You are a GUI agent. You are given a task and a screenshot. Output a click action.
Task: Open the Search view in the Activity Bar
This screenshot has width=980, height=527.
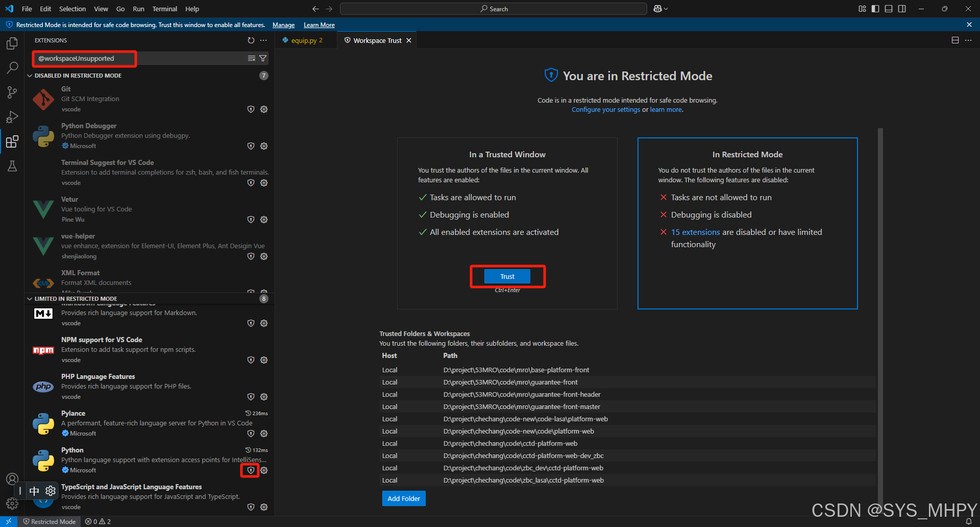12,67
